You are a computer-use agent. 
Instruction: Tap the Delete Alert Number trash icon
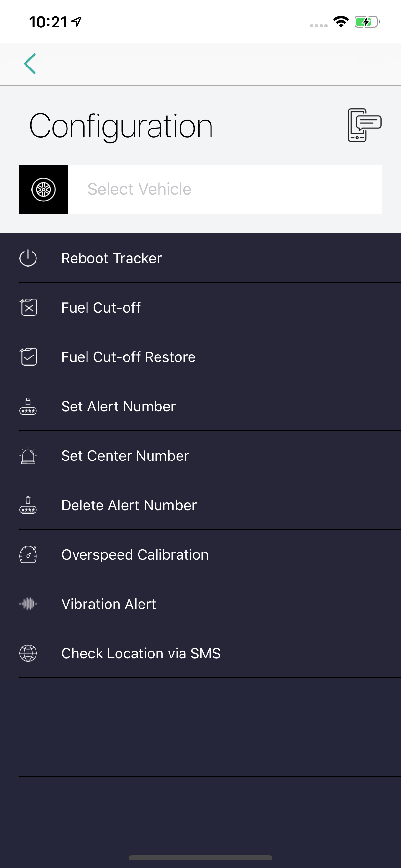click(28, 505)
